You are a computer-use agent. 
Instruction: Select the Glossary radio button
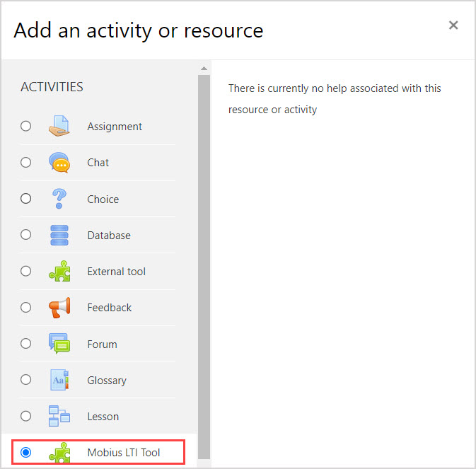click(x=25, y=379)
